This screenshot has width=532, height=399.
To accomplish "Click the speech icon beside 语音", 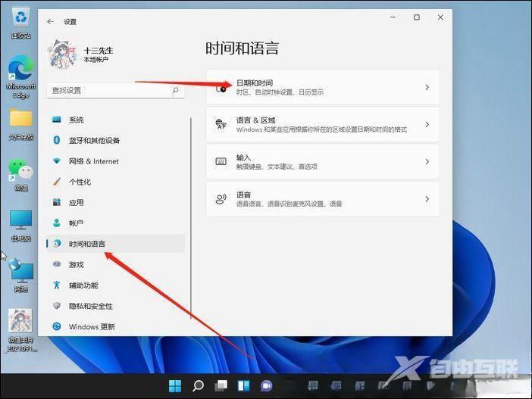I will 221,199.
